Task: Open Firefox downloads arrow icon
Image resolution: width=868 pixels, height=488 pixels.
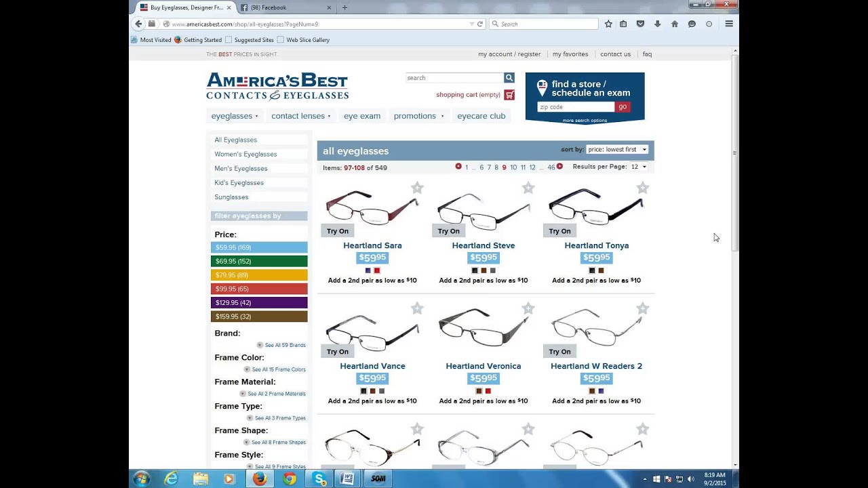Action: [x=657, y=24]
